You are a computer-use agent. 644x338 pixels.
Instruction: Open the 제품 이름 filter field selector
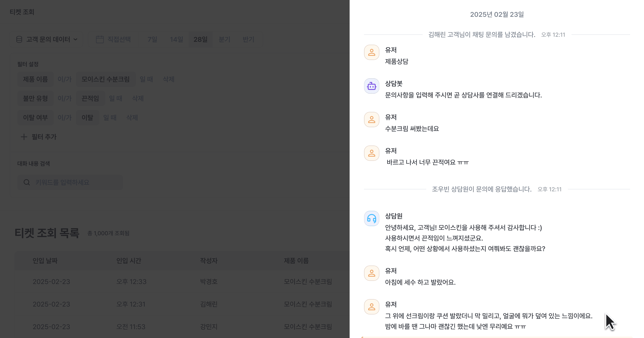pyautogui.click(x=35, y=79)
